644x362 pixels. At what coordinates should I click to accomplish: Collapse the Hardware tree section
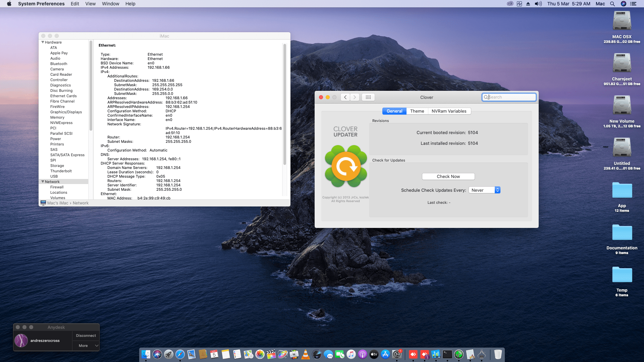point(43,42)
